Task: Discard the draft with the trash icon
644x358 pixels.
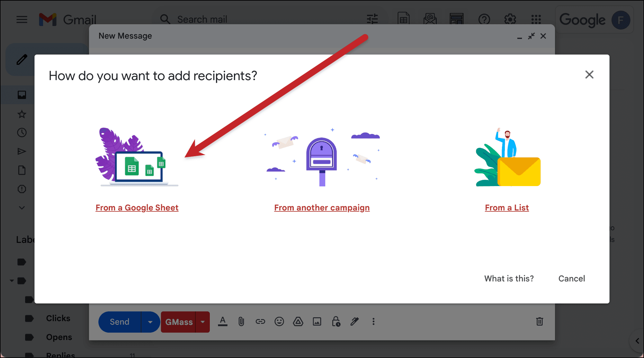Action: [x=540, y=321]
